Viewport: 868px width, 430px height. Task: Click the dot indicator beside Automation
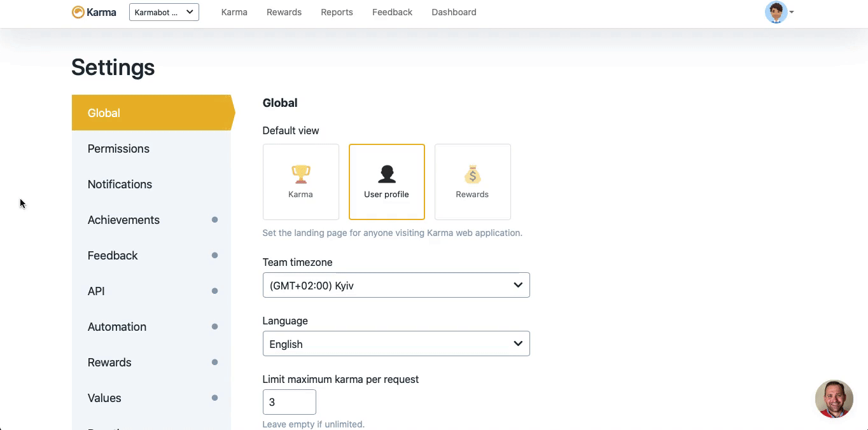(x=214, y=326)
